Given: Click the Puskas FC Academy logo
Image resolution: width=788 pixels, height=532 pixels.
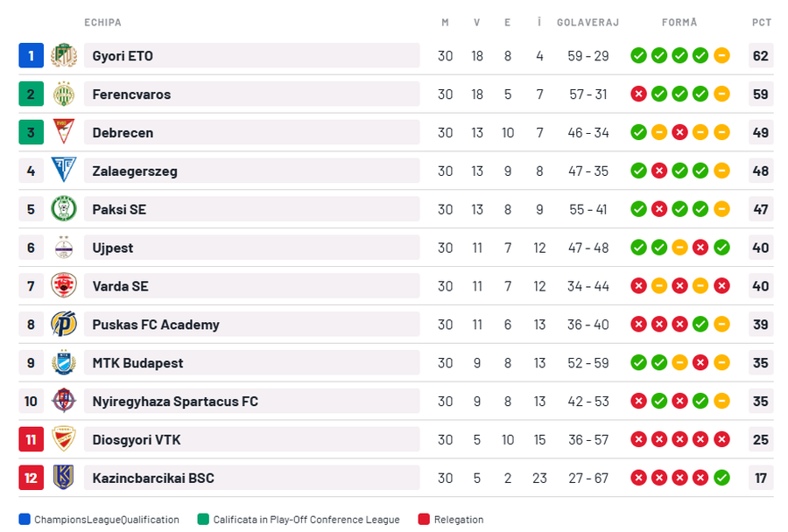Looking at the screenshot, I should pyautogui.click(x=63, y=325).
